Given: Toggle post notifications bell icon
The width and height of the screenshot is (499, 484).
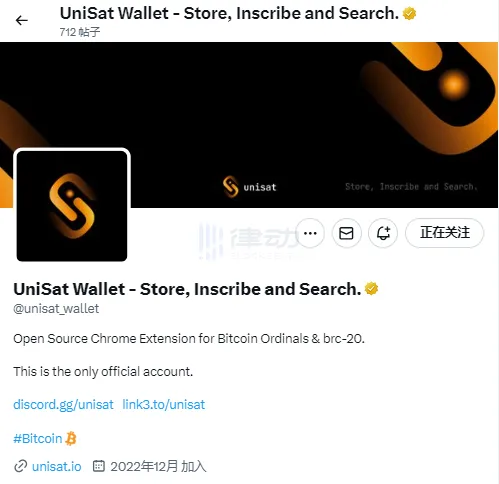Looking at the screenshot, I should [383, 233].
